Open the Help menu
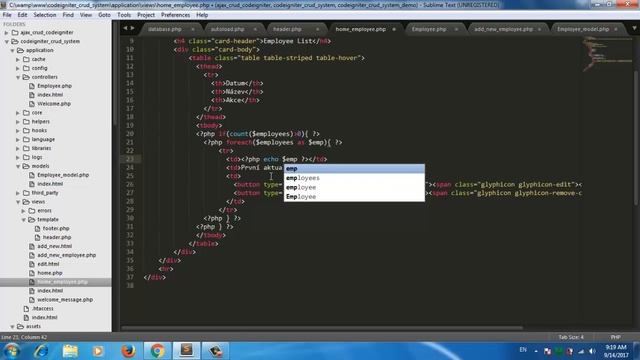Screen dimensions: 640x360 202,15
